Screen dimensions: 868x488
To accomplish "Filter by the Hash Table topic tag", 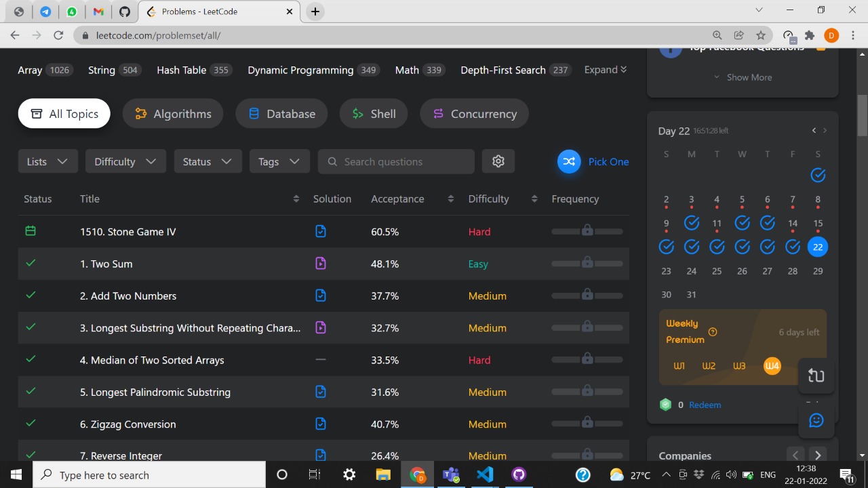I will click(x=194, y=70).
